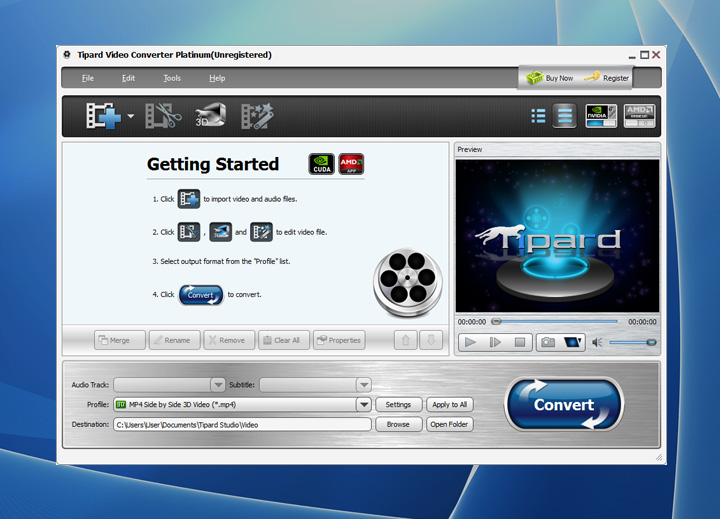This screenshot has width=720, height=519.
Task: Expand the Audio Track dropdown
Action: [218, 385]
